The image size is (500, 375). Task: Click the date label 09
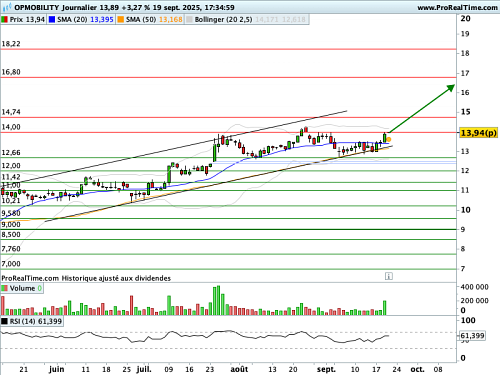coord(169,369)
